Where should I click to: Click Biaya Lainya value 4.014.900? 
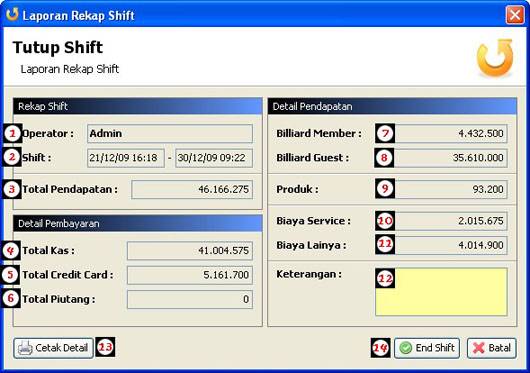coord(441,245)
